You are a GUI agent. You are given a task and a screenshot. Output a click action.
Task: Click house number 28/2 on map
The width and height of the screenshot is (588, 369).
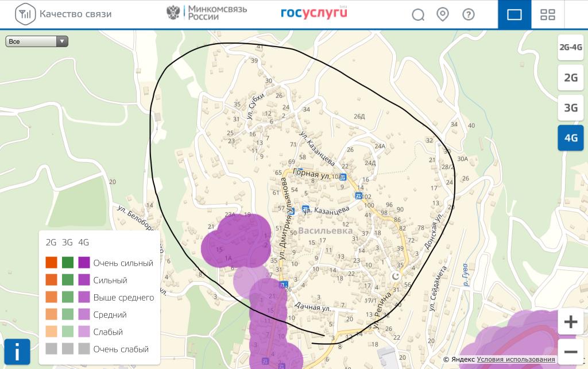448,167
